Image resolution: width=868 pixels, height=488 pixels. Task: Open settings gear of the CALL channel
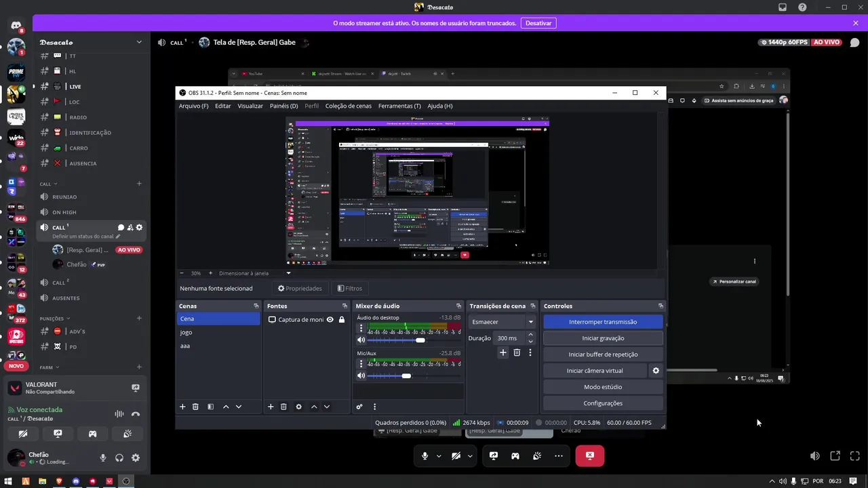pyautogui.click(x=140, y=228)
